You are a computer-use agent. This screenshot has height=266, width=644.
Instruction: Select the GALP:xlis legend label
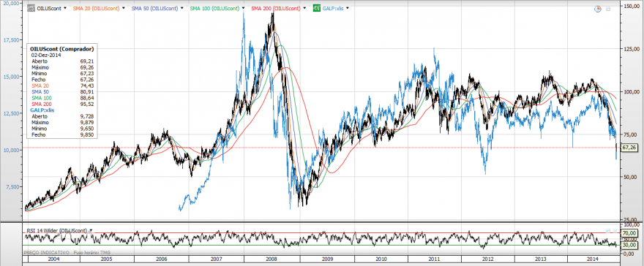[333, 8]
